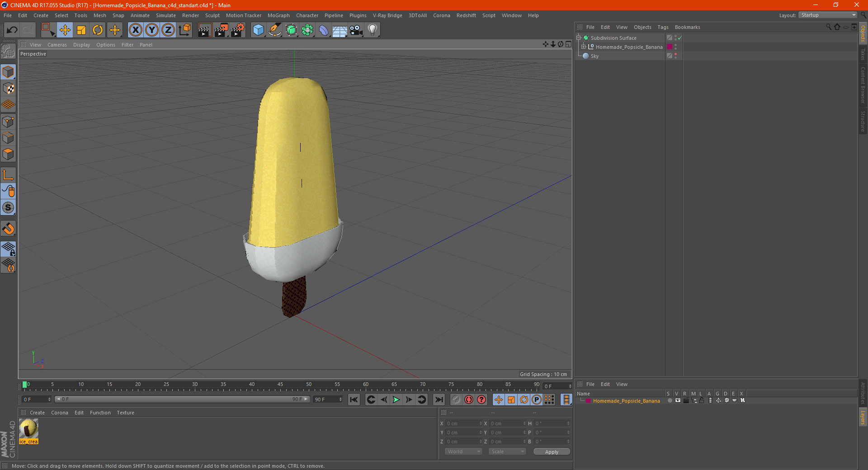The height and width of the screenshot is (470, 868).
Task: Select the Live Selection tool
Action: click(48, 30)
